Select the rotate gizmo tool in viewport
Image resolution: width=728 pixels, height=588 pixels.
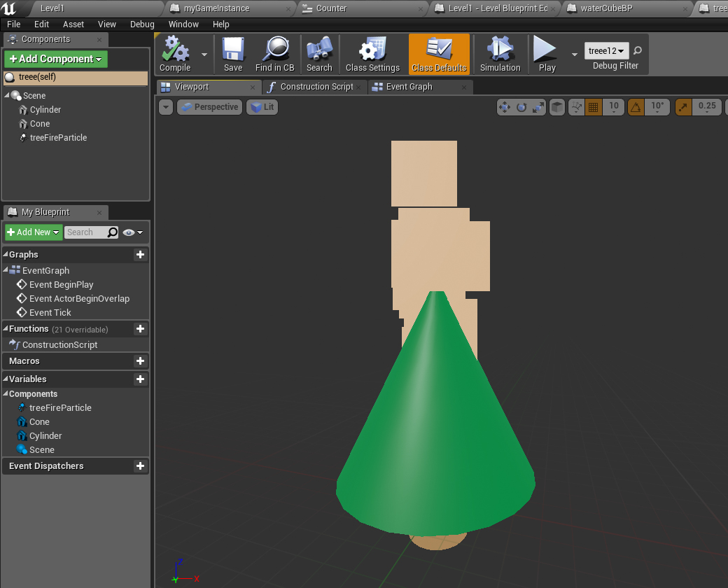pyautogui.click(x=521, y=107)
